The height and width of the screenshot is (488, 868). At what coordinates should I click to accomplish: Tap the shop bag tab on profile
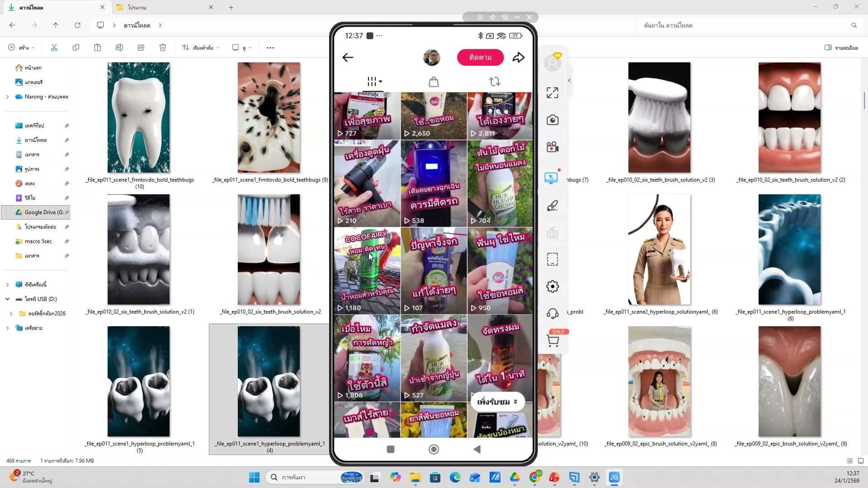[433, 82]
